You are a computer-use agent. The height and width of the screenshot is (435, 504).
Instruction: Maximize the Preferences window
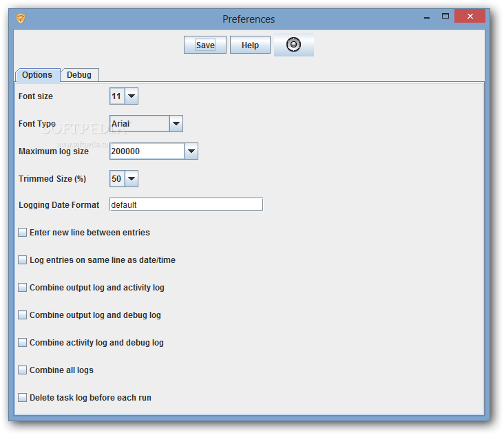445,16
